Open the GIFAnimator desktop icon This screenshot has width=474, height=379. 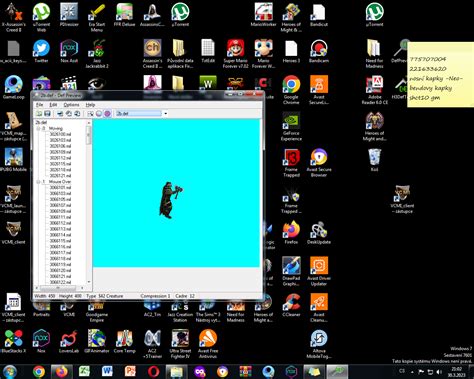(x=97, y=341)
